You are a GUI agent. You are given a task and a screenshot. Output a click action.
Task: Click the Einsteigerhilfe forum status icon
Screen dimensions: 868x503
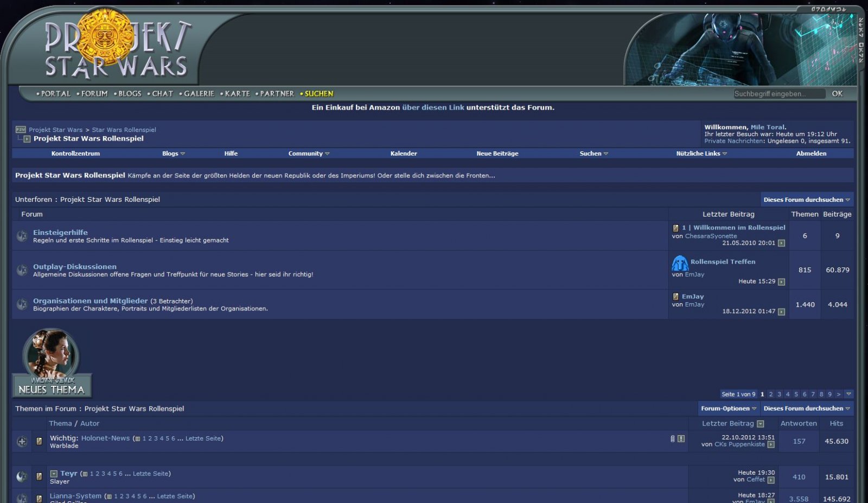22,236
